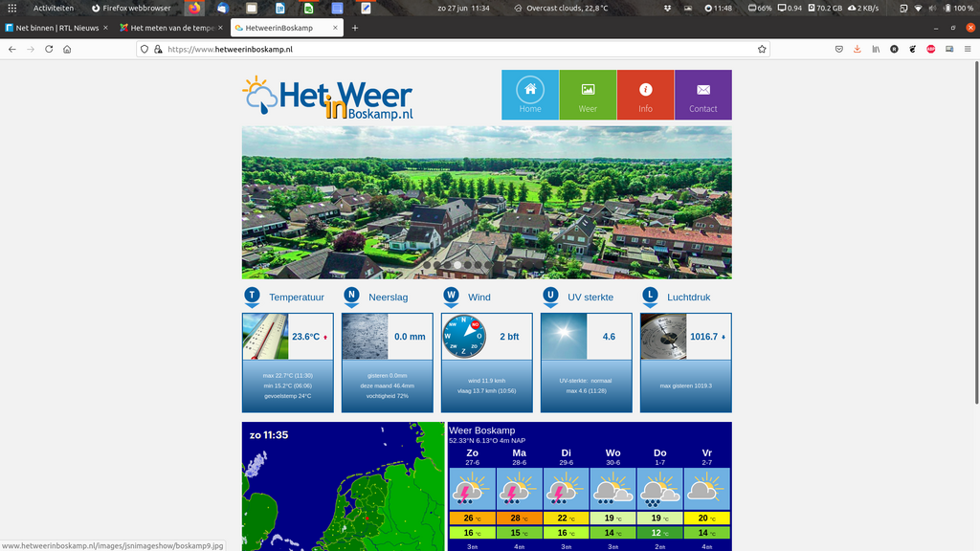Click the barometer image in Luchtdruk
The width and height of the screenshot is (980, 551).
[663, 337]
